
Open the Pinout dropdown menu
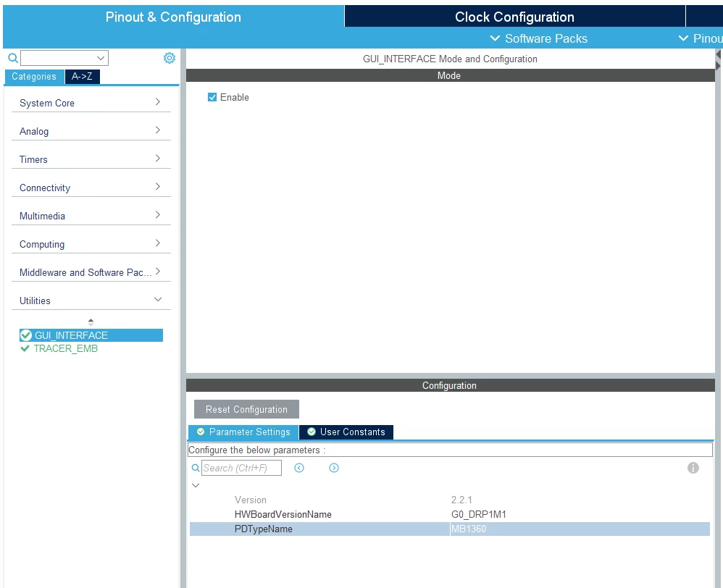pos(701,38)
